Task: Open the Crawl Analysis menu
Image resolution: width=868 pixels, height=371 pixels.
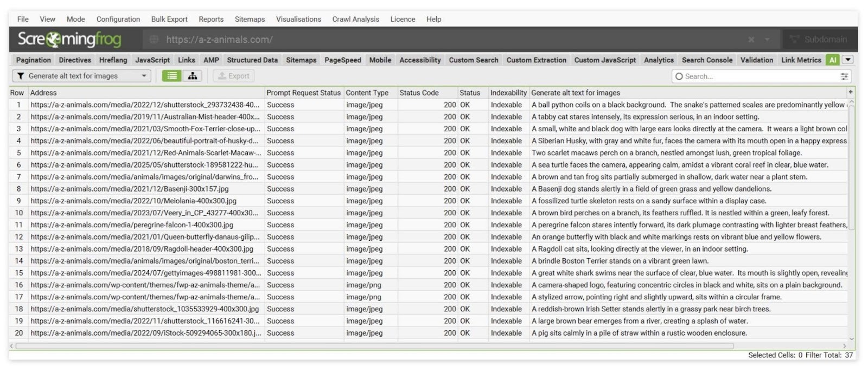Action: (x=355, y=19)
